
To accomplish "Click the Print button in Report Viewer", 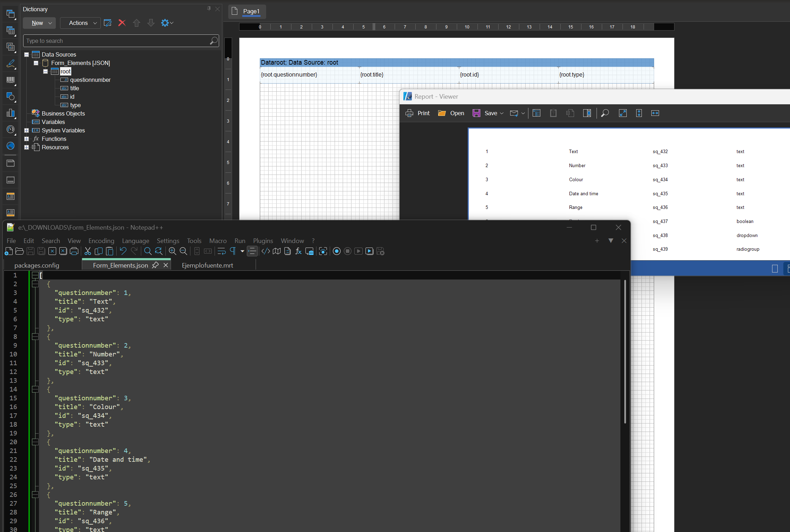I will 418,113.
